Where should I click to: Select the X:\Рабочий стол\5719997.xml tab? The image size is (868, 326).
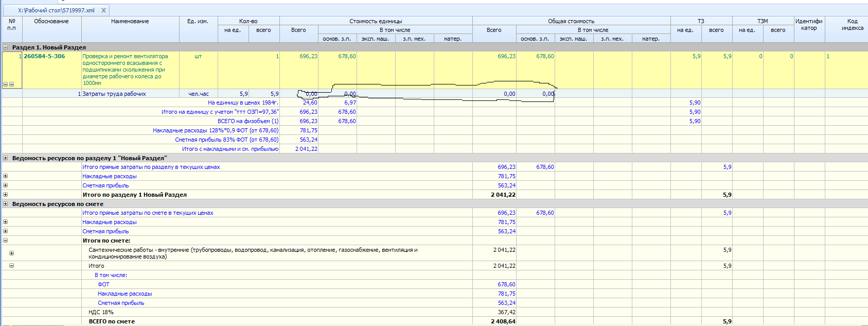pos(56,10)
